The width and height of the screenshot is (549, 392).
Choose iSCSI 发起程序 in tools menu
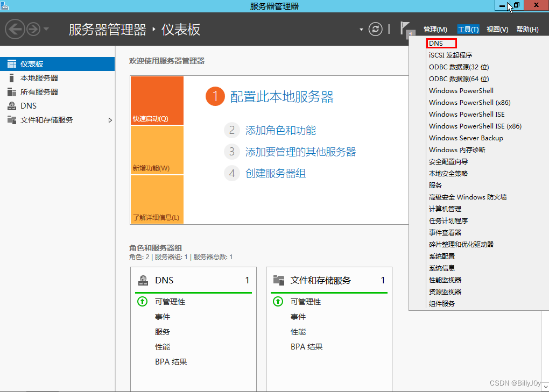point(451,55)
